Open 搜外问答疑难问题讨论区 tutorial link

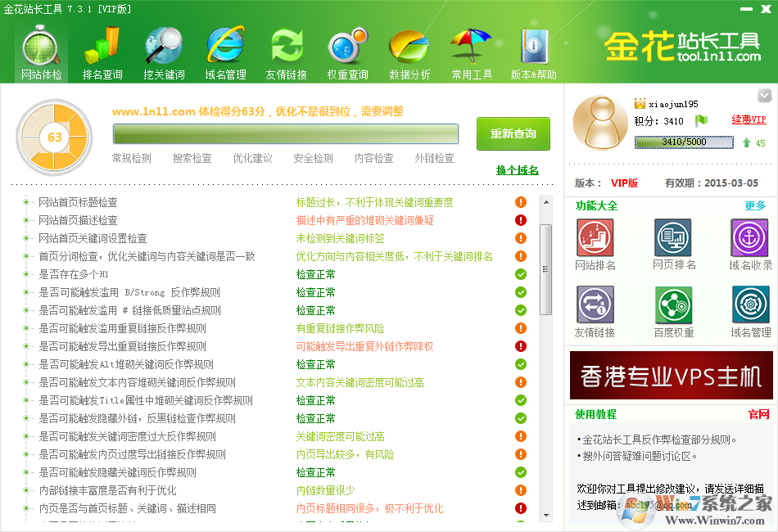[640, 456]
